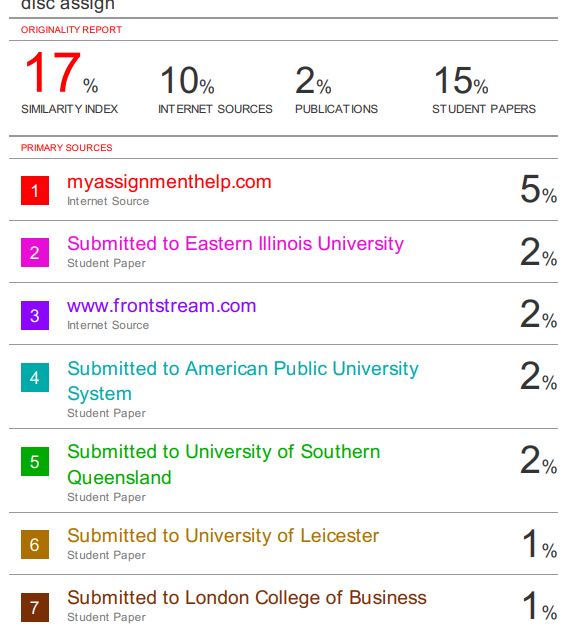Open Submitted to Eastern Illinois University source
The image size is (585, 630).
click(x=235, y=244)
